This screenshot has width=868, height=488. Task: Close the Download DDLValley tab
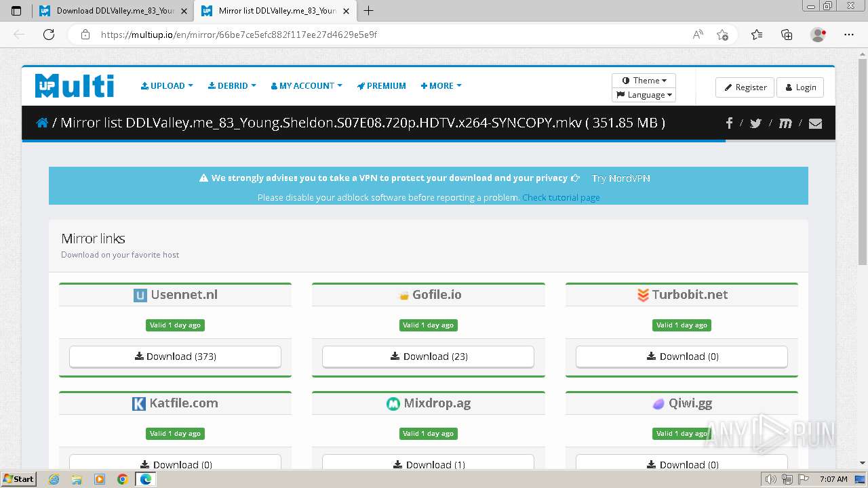click(x=184, y=11)
